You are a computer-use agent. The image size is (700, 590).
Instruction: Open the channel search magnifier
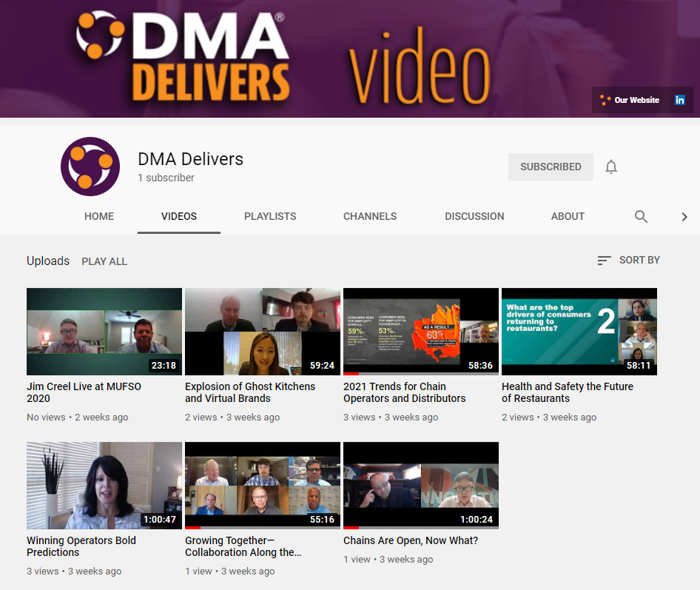[641, 217]
